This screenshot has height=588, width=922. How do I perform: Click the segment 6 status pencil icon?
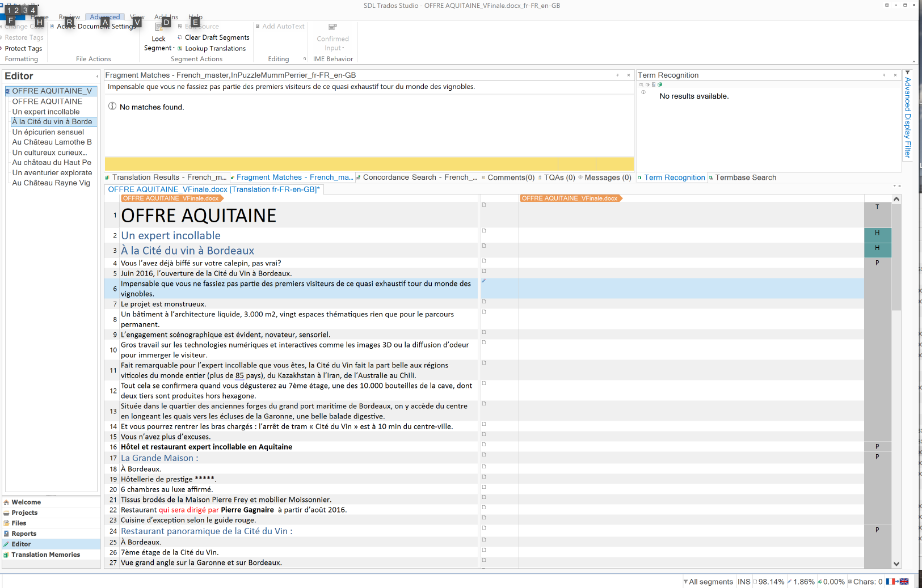tap(484, 281)
